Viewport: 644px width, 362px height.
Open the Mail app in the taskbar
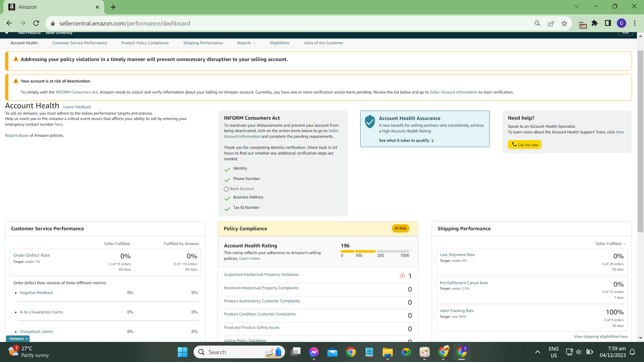point(332,352)
